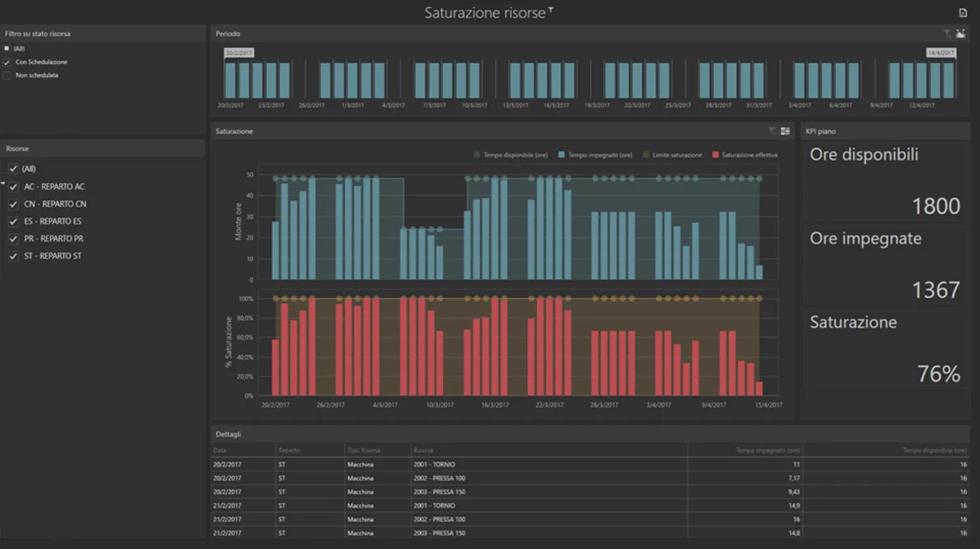
Task: Click the chart options icon in Periodo header
Action: pyautogui.click(x=960, y=33)
